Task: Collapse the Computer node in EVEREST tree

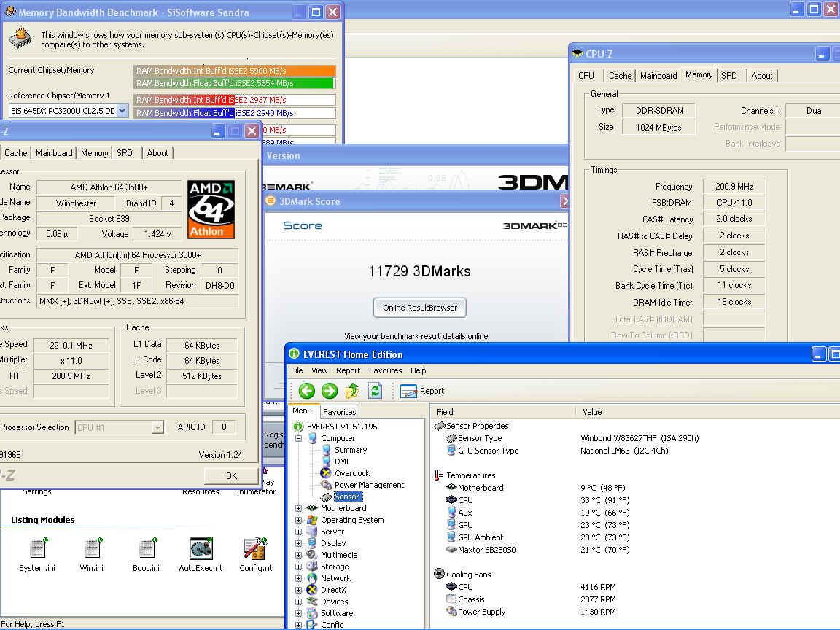Action: point(298,438)
